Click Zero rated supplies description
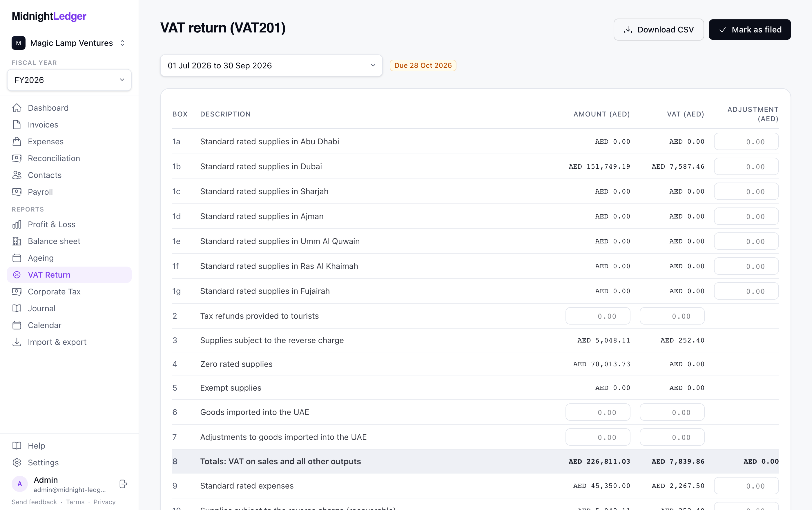Screen dimensions: 812x510 pos(236,364)
